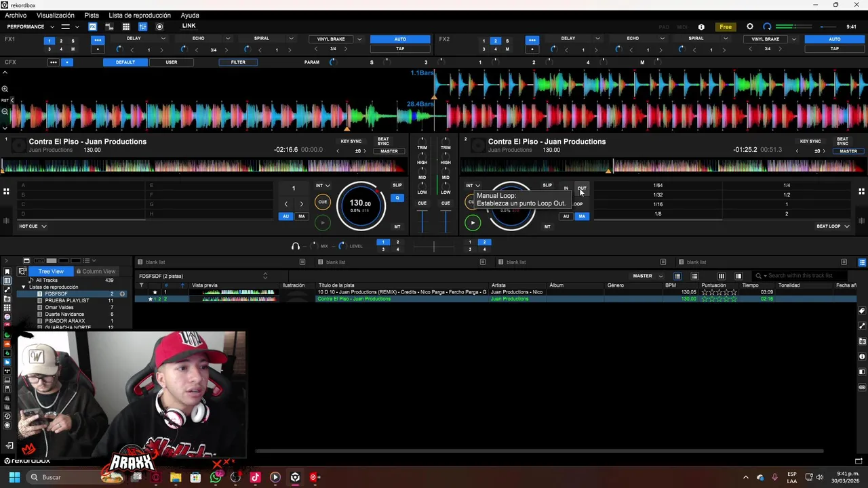868x488 pixels.
Task: Toggle the mixer panel icon
Action: pyautogui.click(x=142, y=26)
